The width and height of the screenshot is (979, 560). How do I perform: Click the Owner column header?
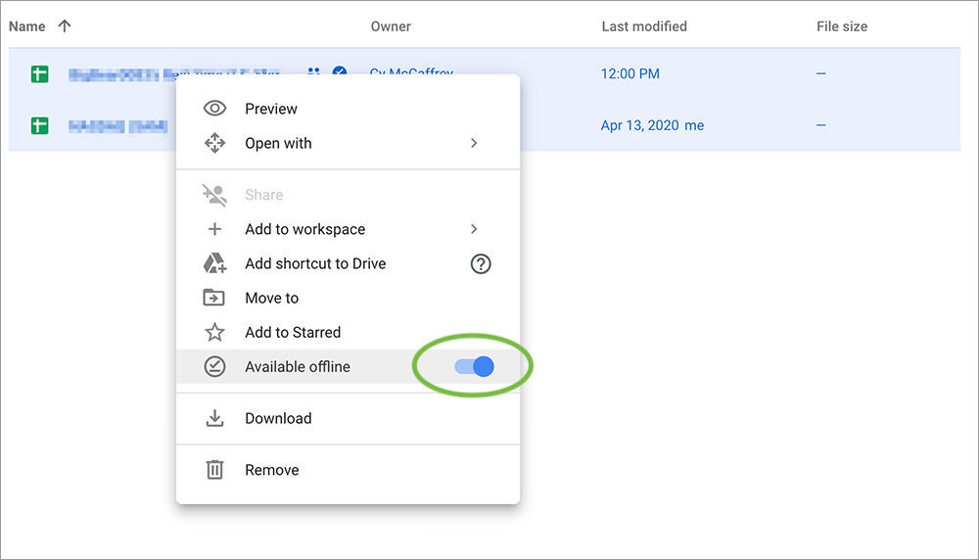tap(391, 26)
